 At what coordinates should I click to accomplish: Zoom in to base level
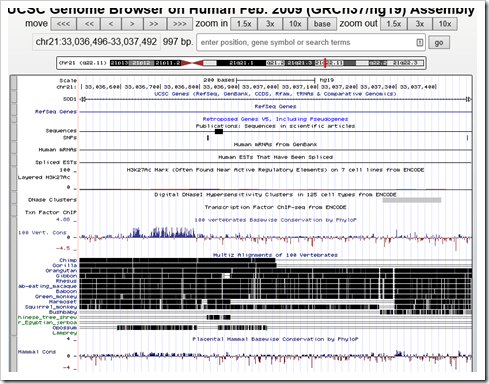pyautogui.click(x=322, y=24)
